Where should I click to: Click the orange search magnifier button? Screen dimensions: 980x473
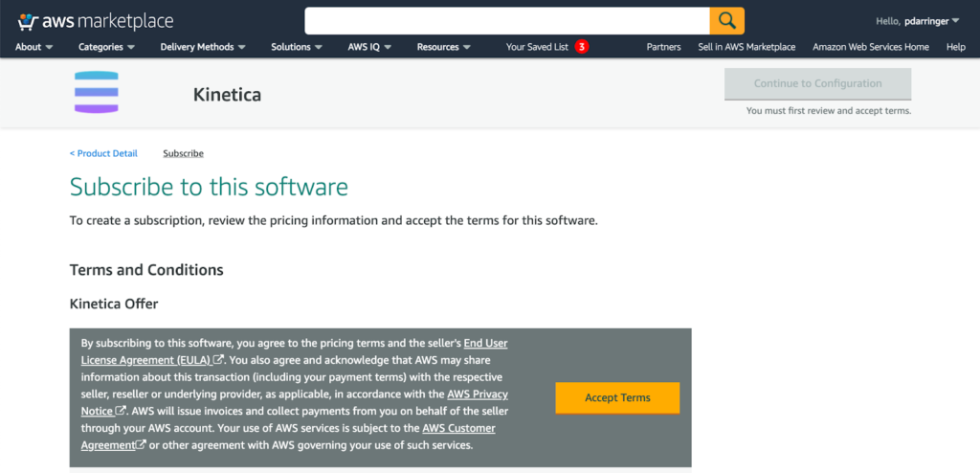pyautogui.click(x=726, y=20)
